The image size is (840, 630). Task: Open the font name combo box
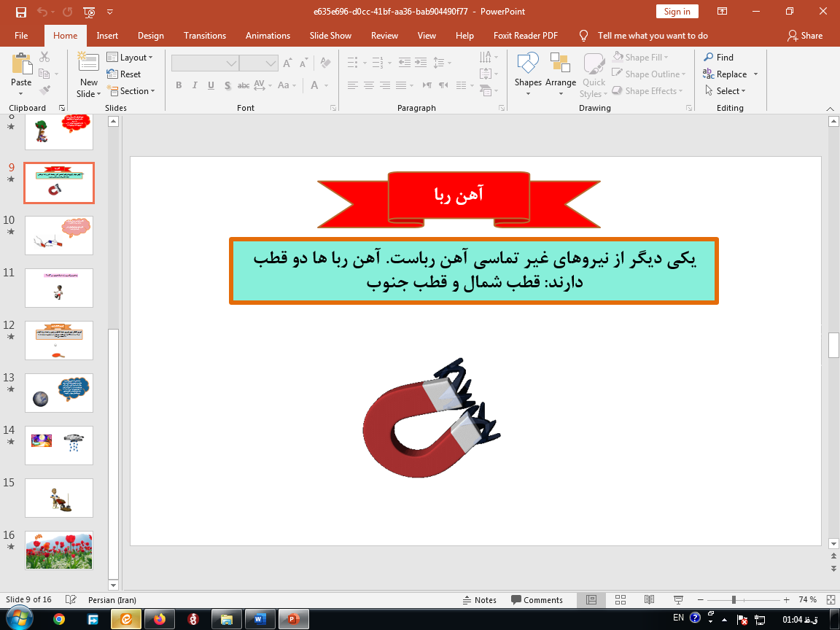(x=205, y=63)
